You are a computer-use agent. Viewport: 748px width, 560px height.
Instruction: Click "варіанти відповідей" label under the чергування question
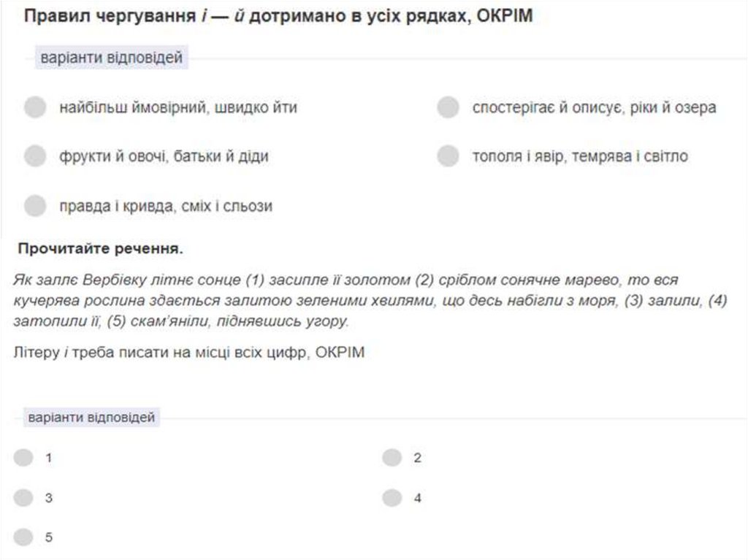point(111,57)
